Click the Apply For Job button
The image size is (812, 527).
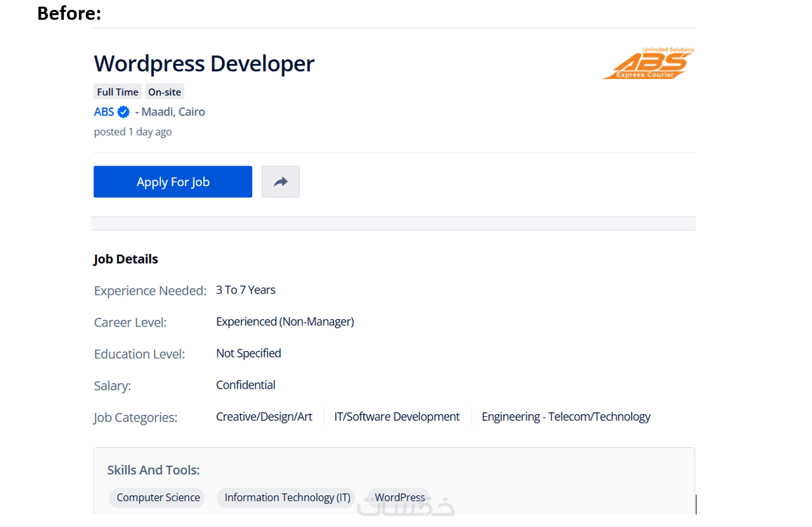pyautogui.click(x=173, y=181)
